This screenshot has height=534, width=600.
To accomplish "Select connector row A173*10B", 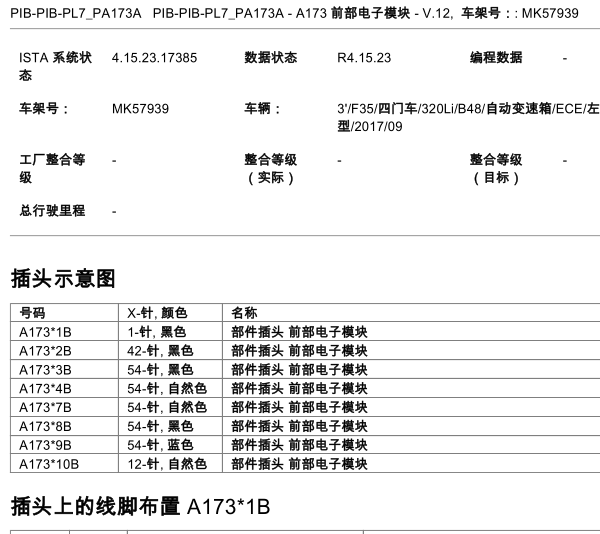I will click(x=305, y=464).
